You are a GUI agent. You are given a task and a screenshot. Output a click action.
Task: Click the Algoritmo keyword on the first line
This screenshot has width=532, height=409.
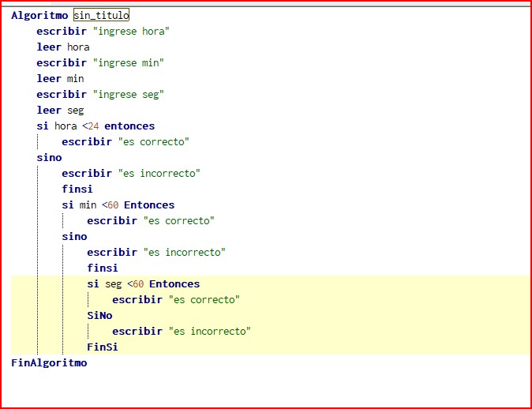pos(39,15)
